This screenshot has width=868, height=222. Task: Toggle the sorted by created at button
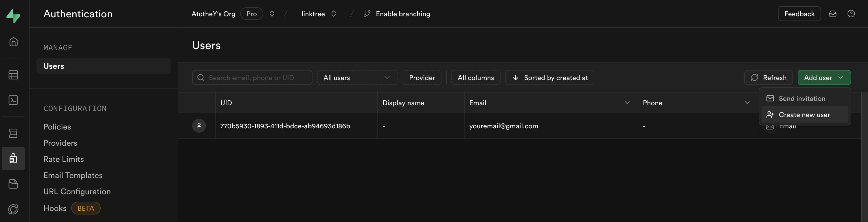(549, 78)
